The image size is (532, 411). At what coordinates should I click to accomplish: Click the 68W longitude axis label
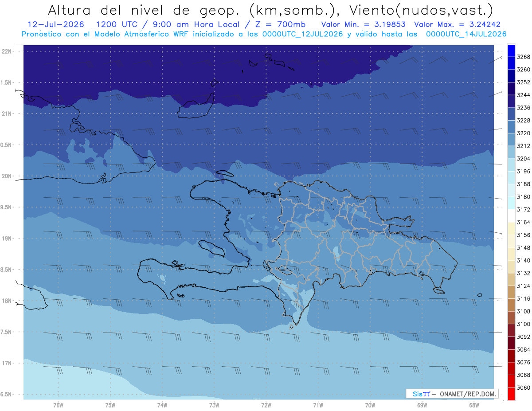pyautogui.click(x=474, y=405)
